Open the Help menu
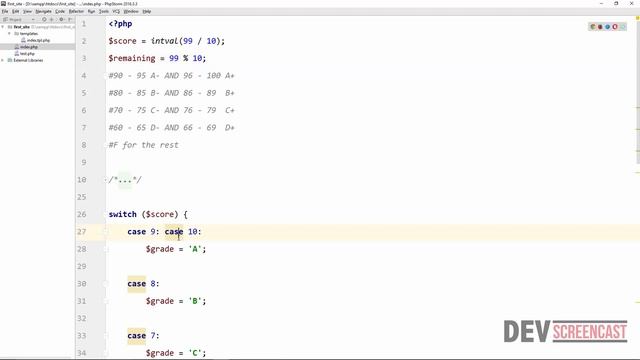640x360 pixels. 147,11
